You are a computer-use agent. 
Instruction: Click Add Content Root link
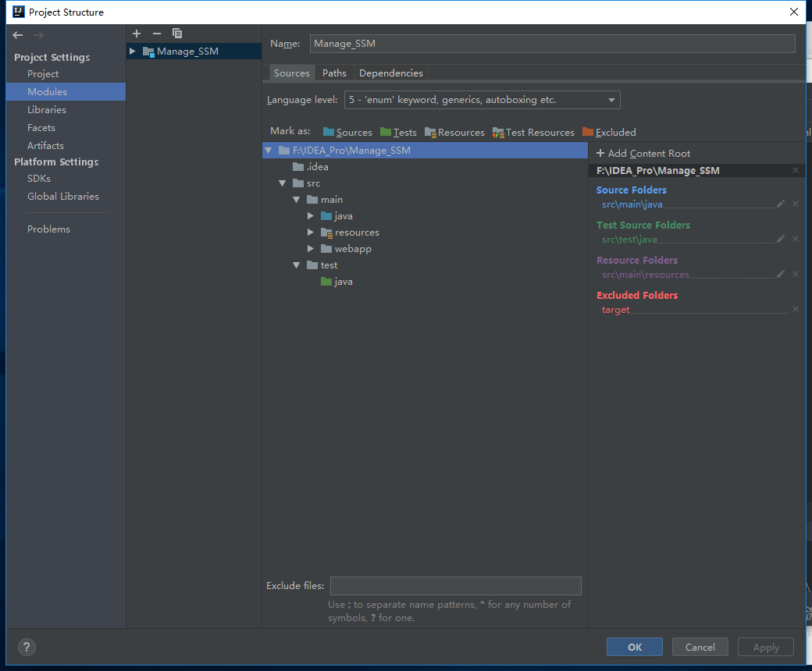[x=643, y=154]
